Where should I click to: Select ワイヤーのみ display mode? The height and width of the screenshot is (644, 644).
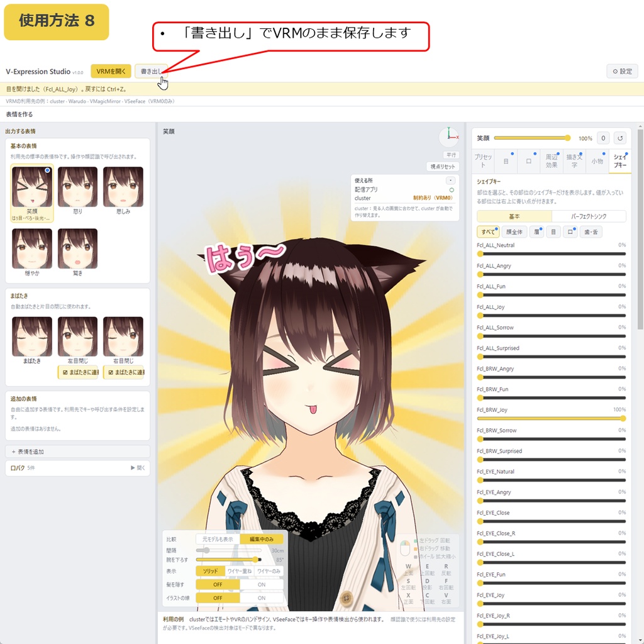(269, 571)
